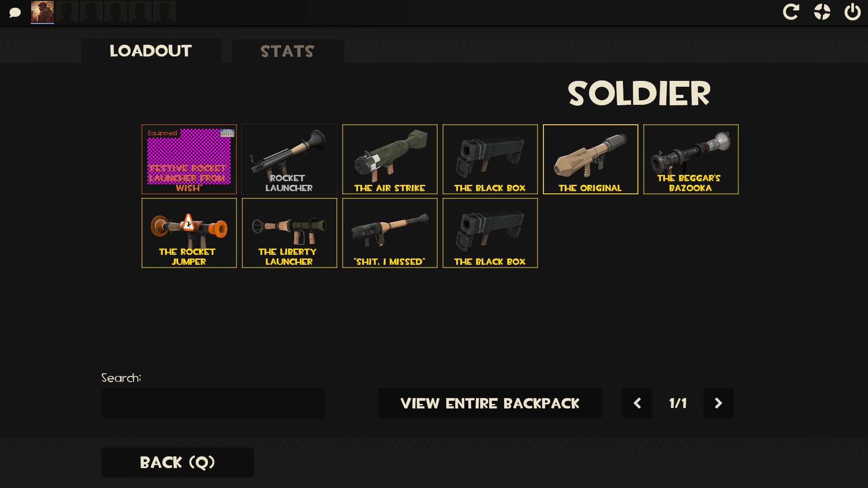This screenshot has width=868, height=488.
Task: Go to the previous backpack page
Action: (637, 403)
